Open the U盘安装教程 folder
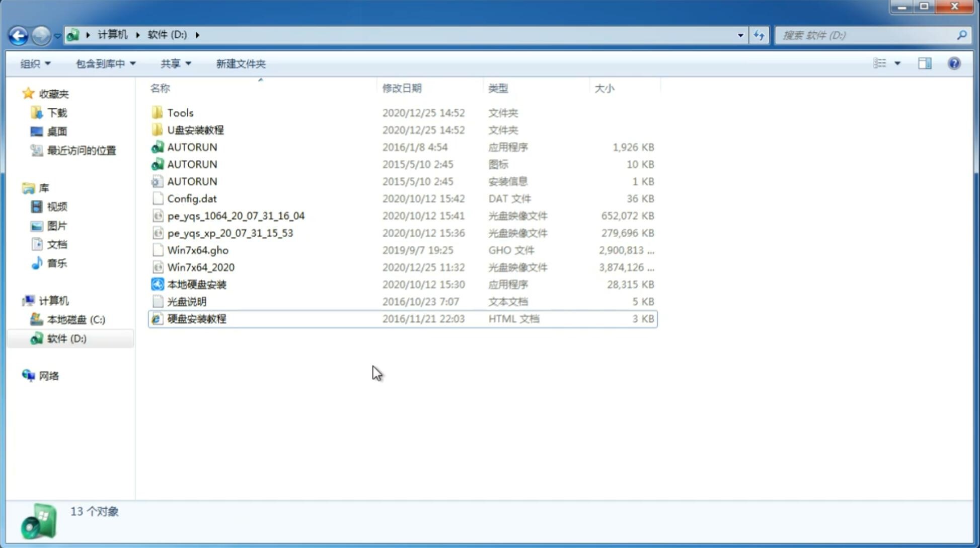Screen dimensions: 980x548 195,129
